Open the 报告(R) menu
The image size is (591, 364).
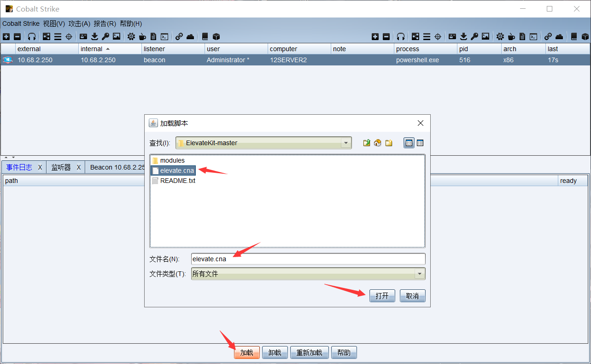click(105, 23)
